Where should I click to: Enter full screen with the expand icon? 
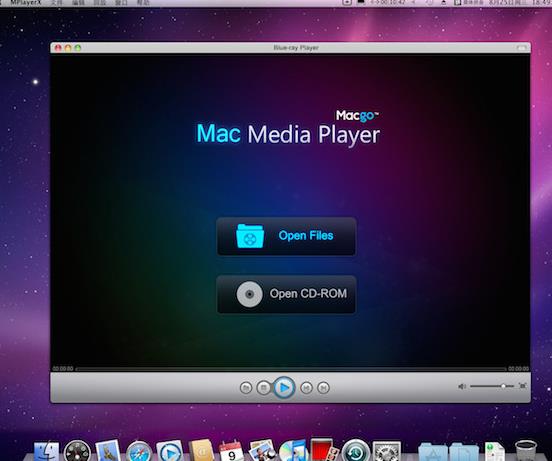(523, 386)
